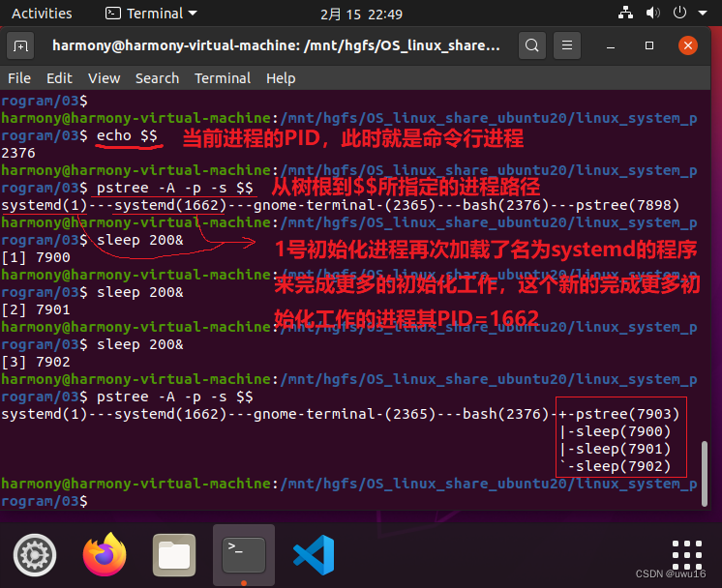Click the terminal window title text
This screenshot has width=722, height=588.
click(x=276, y=45)
